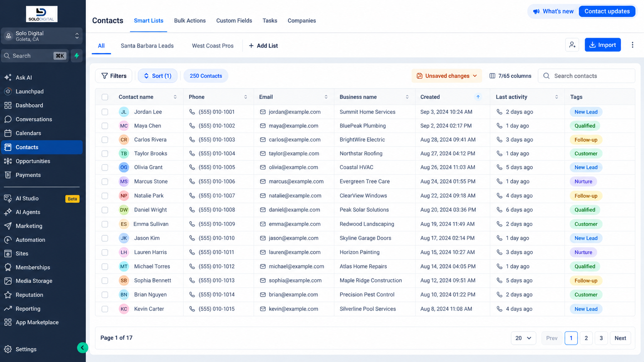This screenshot has height=362, width=644.
Task: Open AI Studio beta section
Action: click(x=41, y=199)
